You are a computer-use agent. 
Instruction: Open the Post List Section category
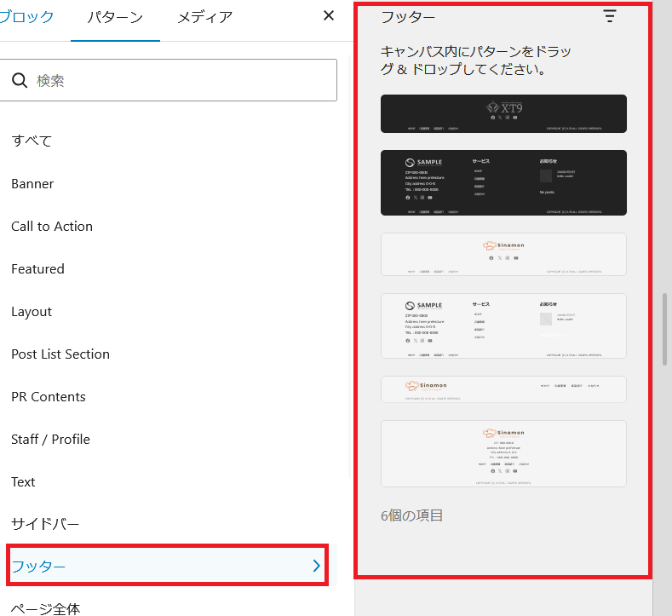pyautogui.click(x=60, y=354)
